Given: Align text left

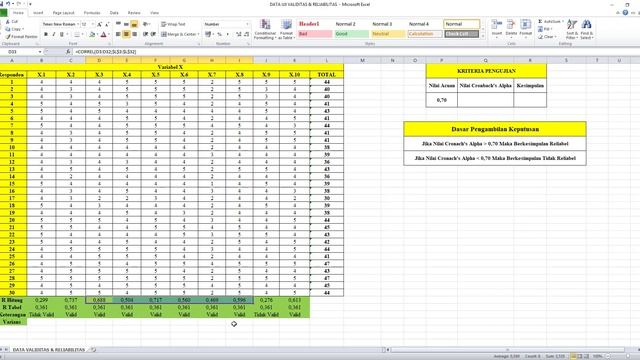Looking at the screenshot, I should pos(118,34).
